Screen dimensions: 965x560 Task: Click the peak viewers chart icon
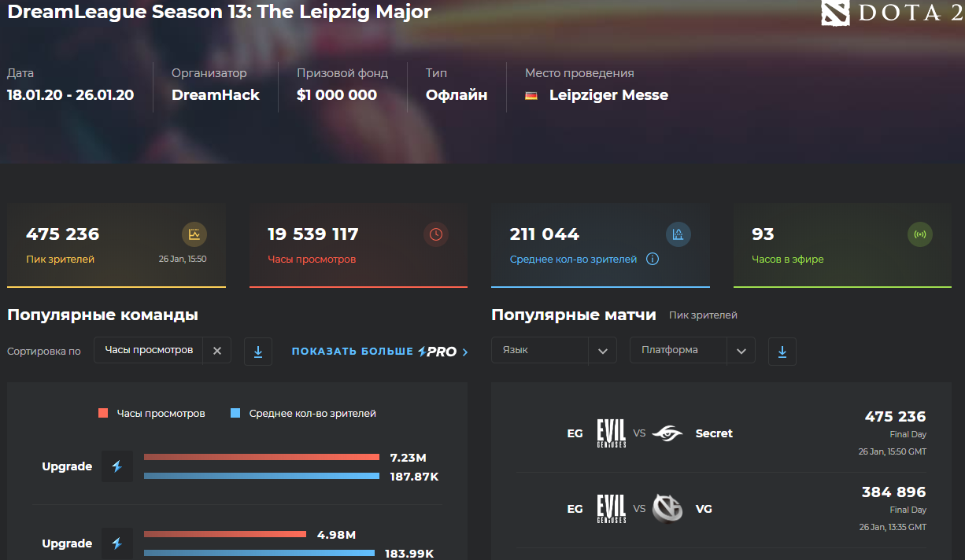tap(194, 234)
